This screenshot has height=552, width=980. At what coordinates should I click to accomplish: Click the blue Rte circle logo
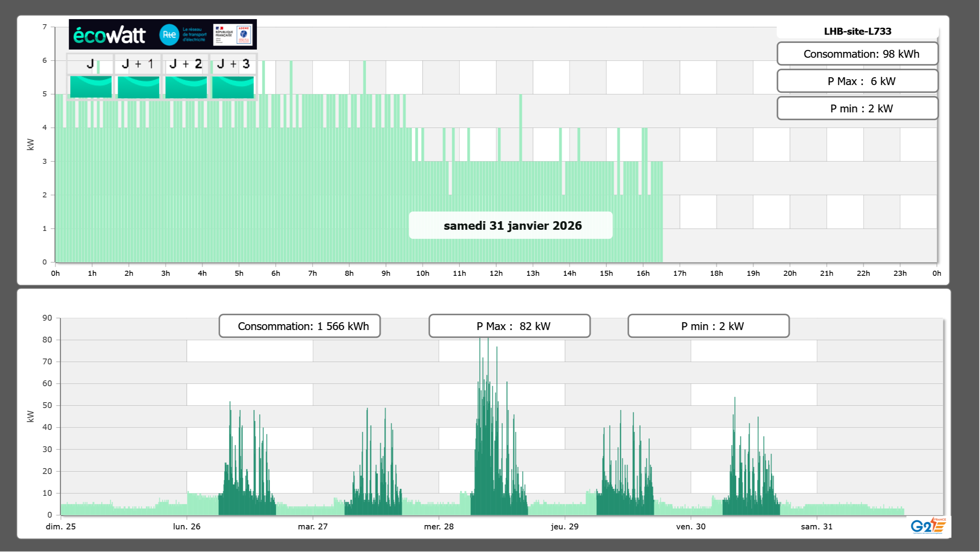[x=169, y=35]
